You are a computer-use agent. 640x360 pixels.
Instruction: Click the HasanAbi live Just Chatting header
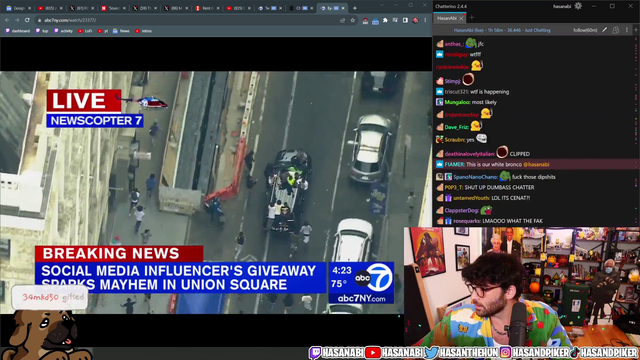[x=502, y=30]
